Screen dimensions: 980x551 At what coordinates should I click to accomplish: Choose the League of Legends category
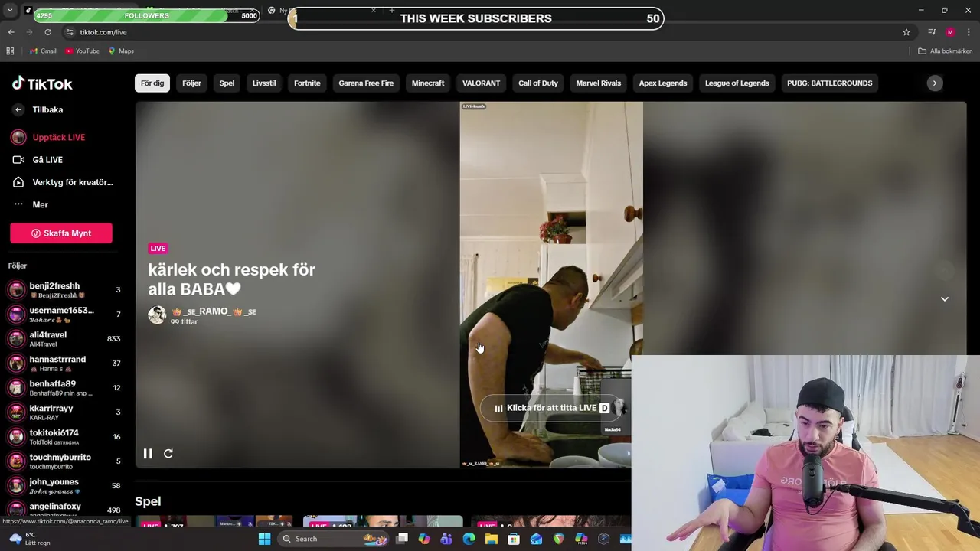pos(737,83)
